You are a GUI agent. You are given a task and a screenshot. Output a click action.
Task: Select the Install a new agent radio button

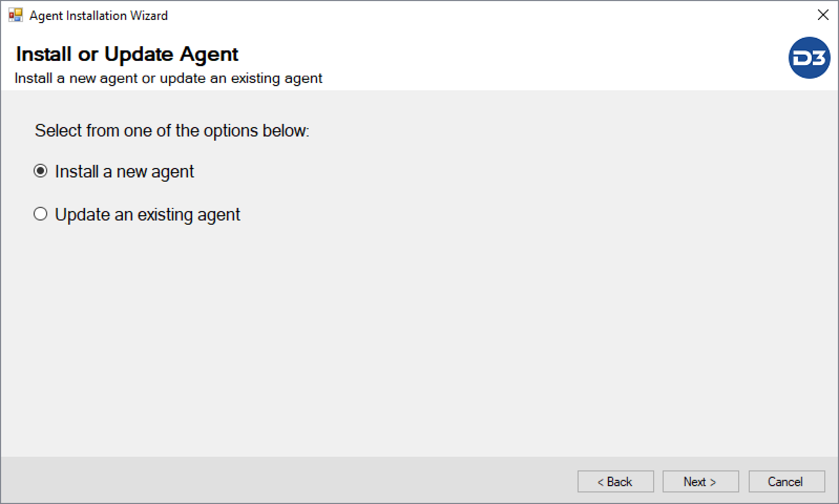[40, 171]
